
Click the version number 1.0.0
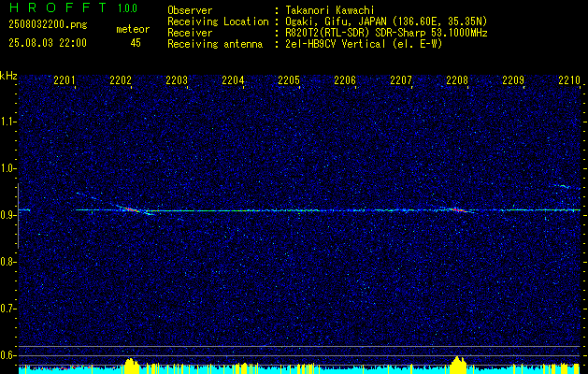click(127, 8)
